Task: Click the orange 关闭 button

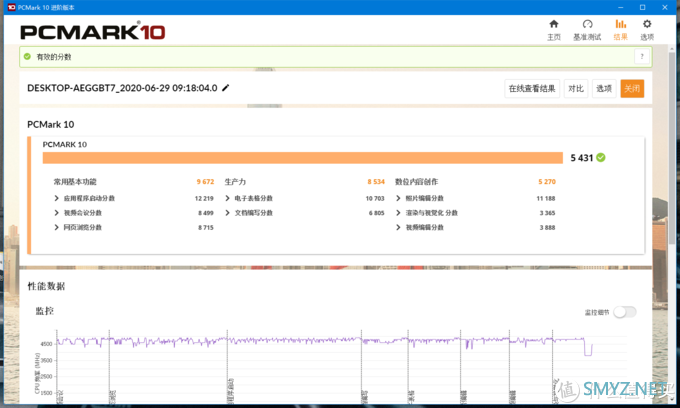Action: click(x=632, y=88)
